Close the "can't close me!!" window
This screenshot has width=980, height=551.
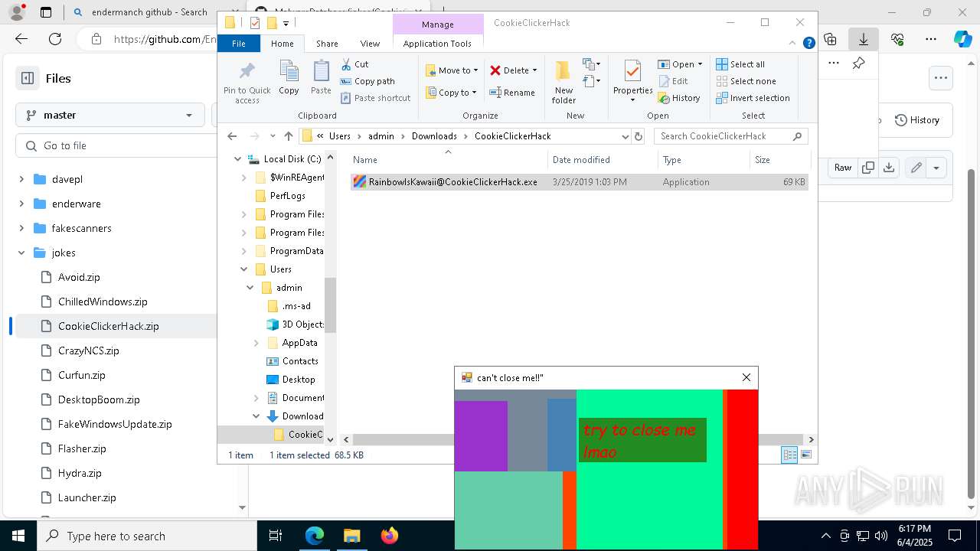coord(746,377)
